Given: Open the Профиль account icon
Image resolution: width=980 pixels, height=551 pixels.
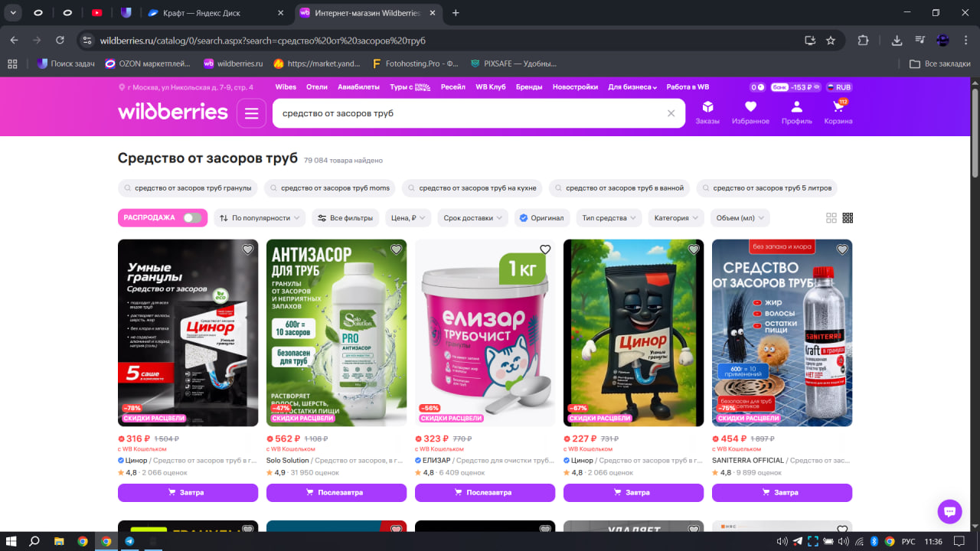Looking at the screenshot, I should point(797,112).
